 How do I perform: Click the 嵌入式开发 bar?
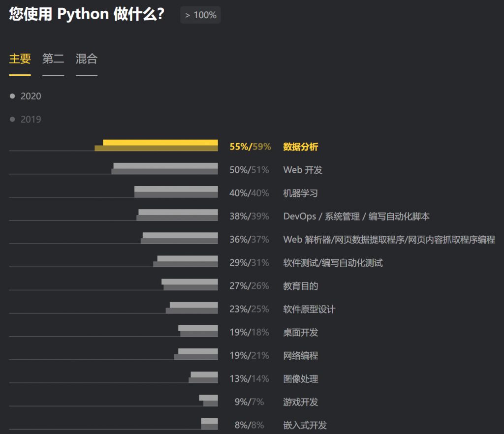(x=210, y=424)
